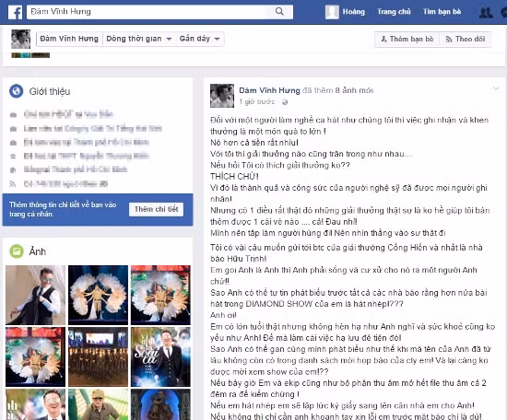Go to Trang chủ
This screenshot has height=420, width=507.
[x=394, y=12]
